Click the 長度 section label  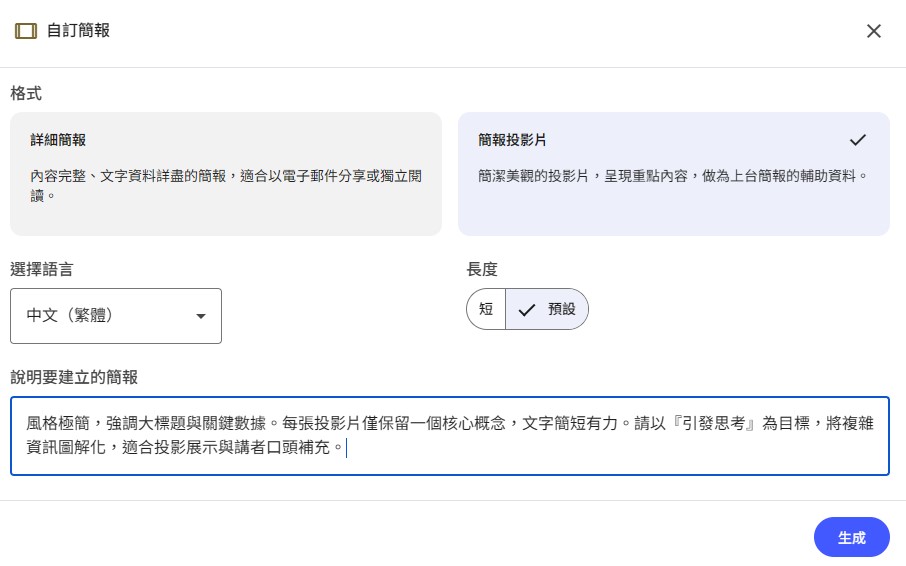click(x=482, y=269)
